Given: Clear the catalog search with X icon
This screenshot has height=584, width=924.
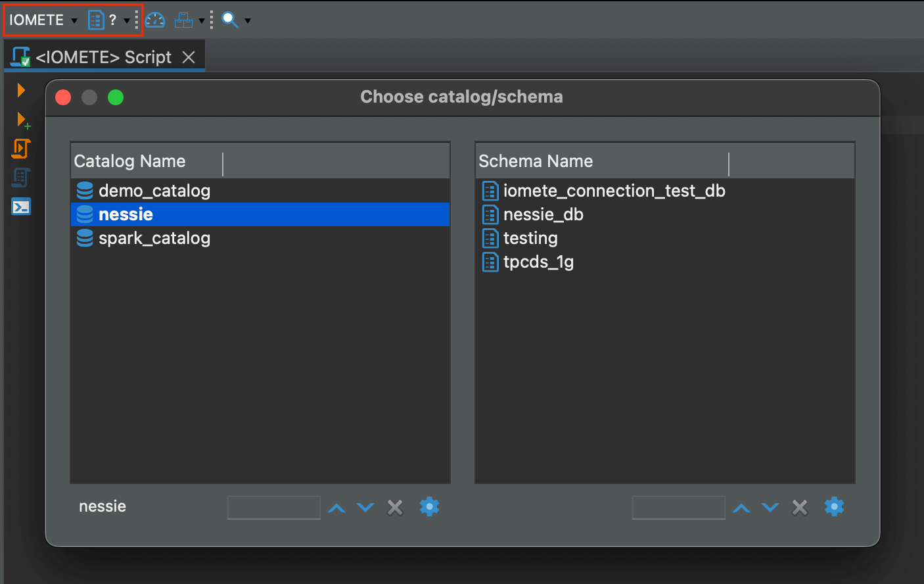Looking at the screenshot, I should (395, 508).
